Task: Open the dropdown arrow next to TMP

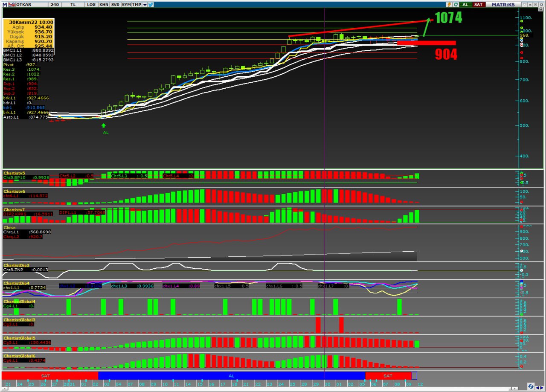Action: pyautogui.click(x=145, y=4)
